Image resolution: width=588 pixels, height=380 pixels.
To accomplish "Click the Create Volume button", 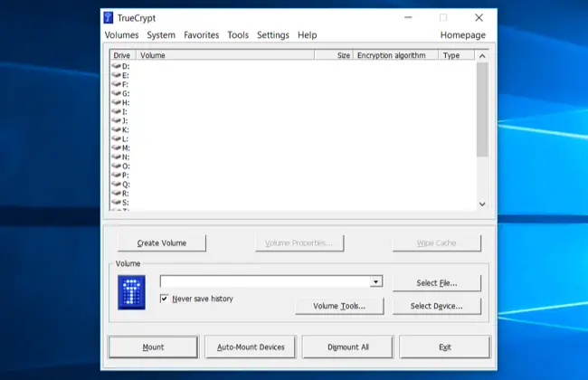I will (162, 243).
